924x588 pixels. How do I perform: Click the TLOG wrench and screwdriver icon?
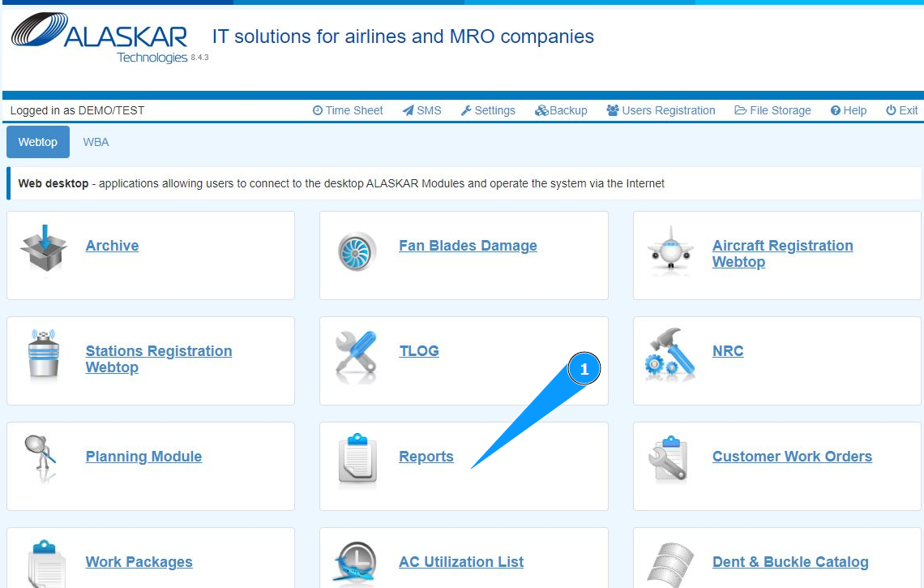[x=357, y=356]
